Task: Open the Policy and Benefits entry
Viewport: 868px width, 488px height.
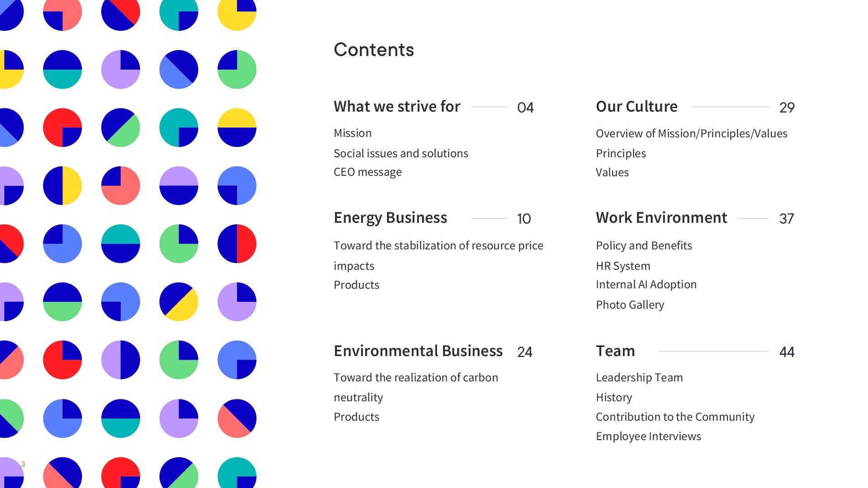Action: (643, 246)
